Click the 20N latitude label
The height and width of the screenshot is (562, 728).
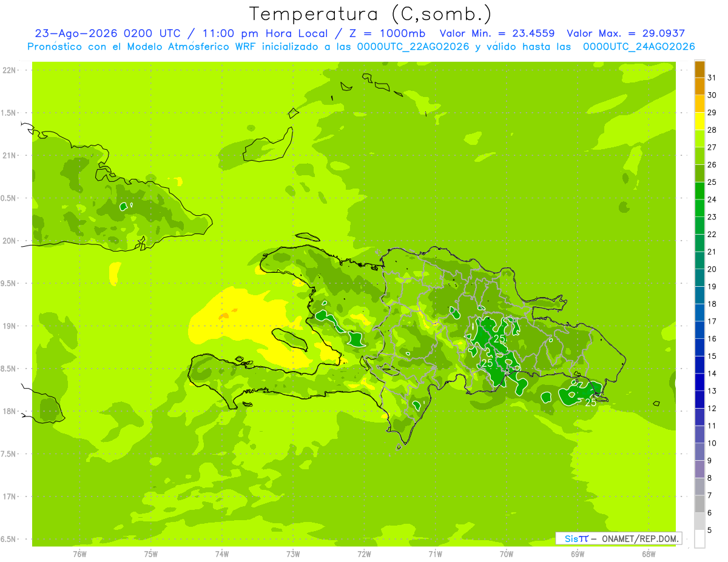point(10,241)
